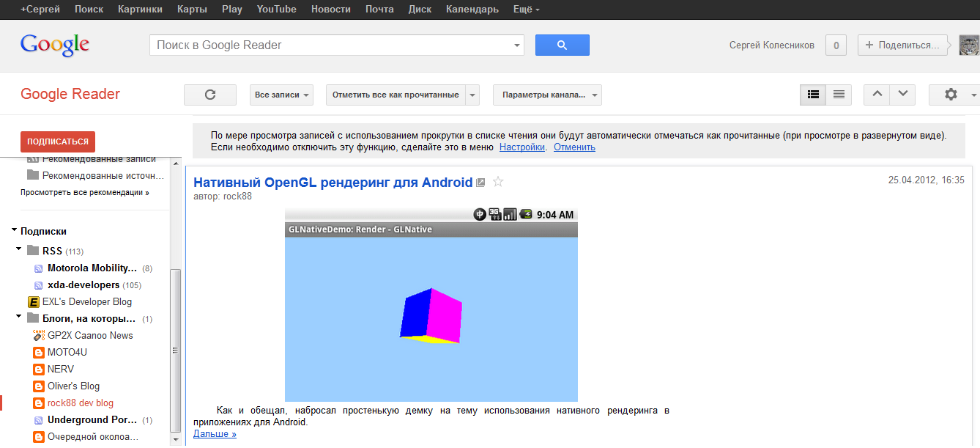Click Blogger icon next to MOTO4U
Image resolution: width=980 pixels, height=448 pixels.
39,352
